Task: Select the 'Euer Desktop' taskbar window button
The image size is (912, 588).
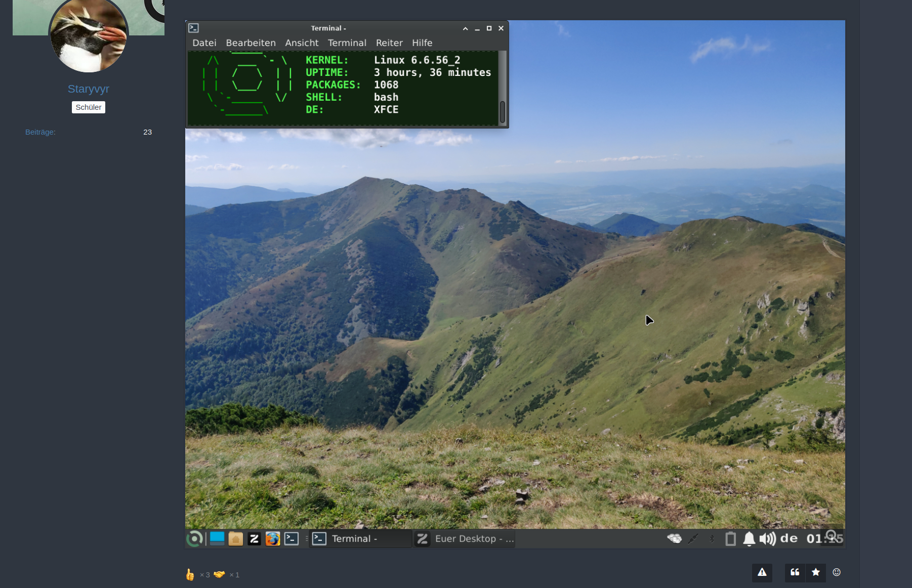Action: point(465,539)
